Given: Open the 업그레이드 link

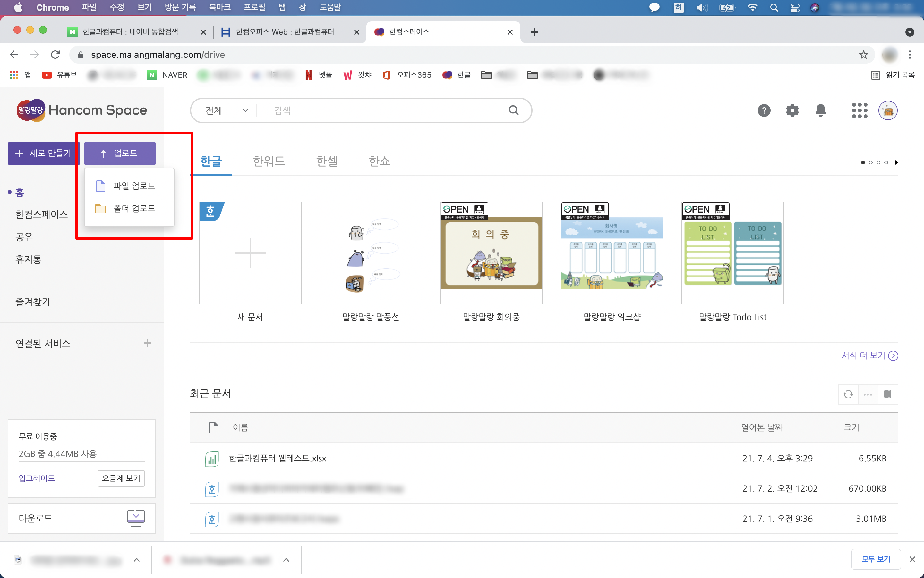Looking at the screenshot, I should pyautogui.click(x=37, y=478).
